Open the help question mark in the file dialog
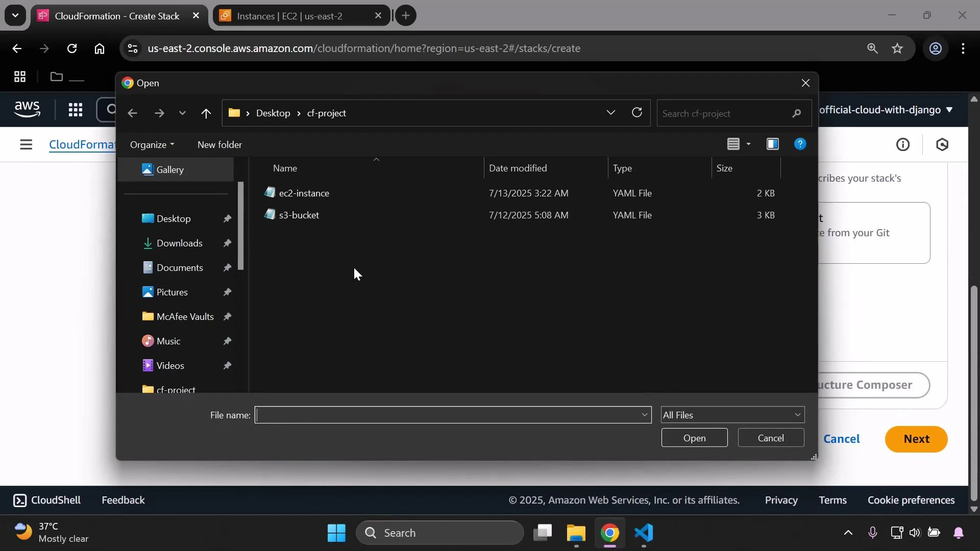The image size is (980, 551). coord(800,144)
